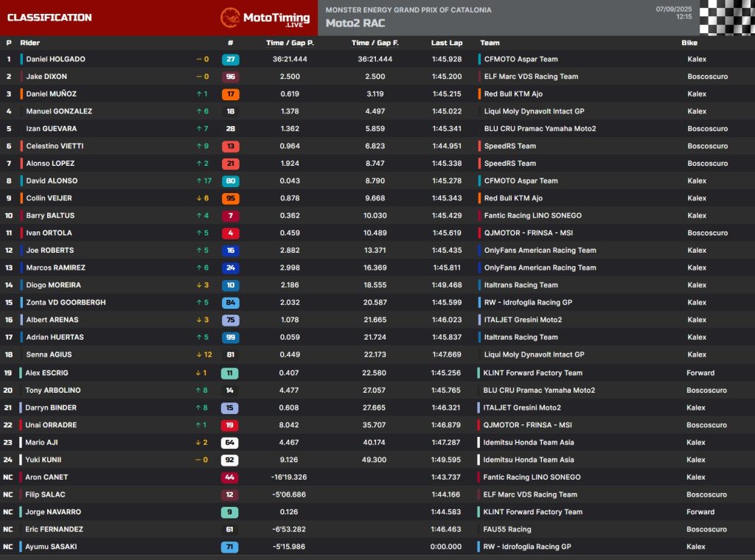
Task: Select rider Daniel MUÑOZ
Action: [51, 94]
